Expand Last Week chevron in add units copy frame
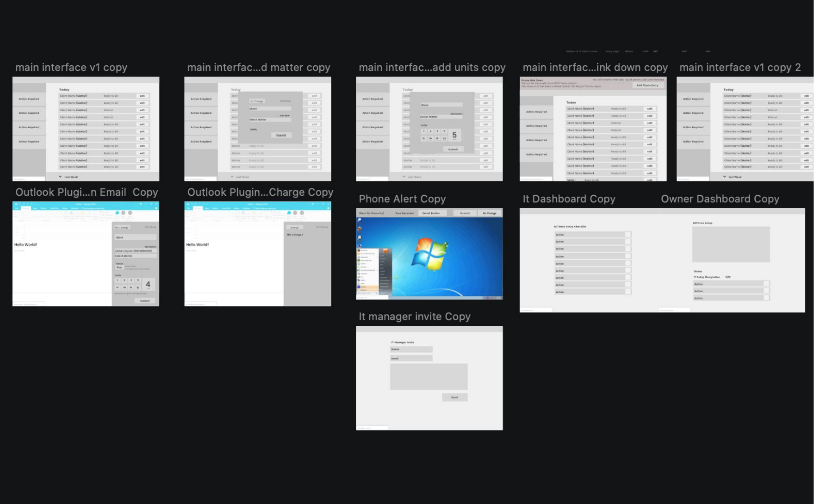 coord(404,177)
